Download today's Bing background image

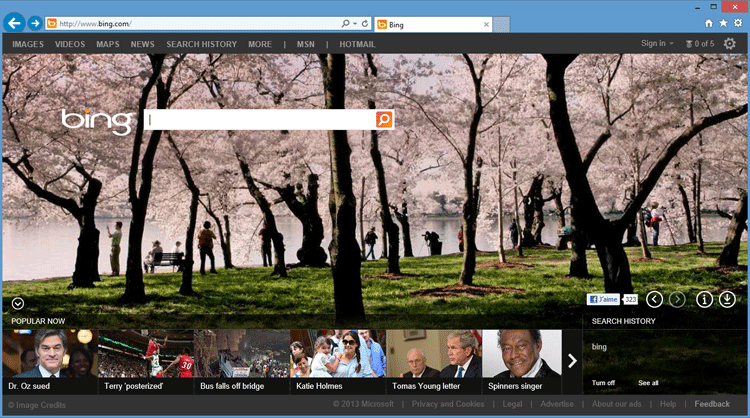727,299
